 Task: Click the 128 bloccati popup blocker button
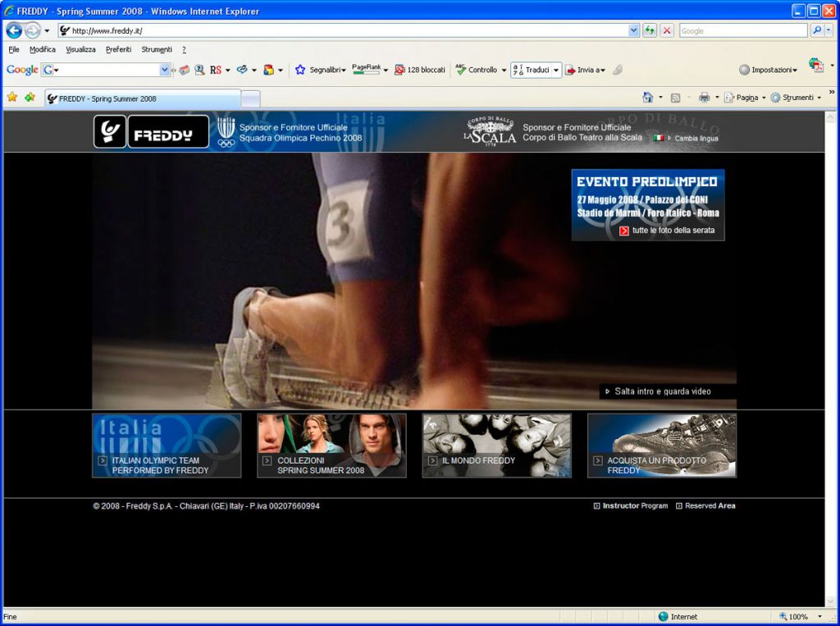[x=420, y=70]
